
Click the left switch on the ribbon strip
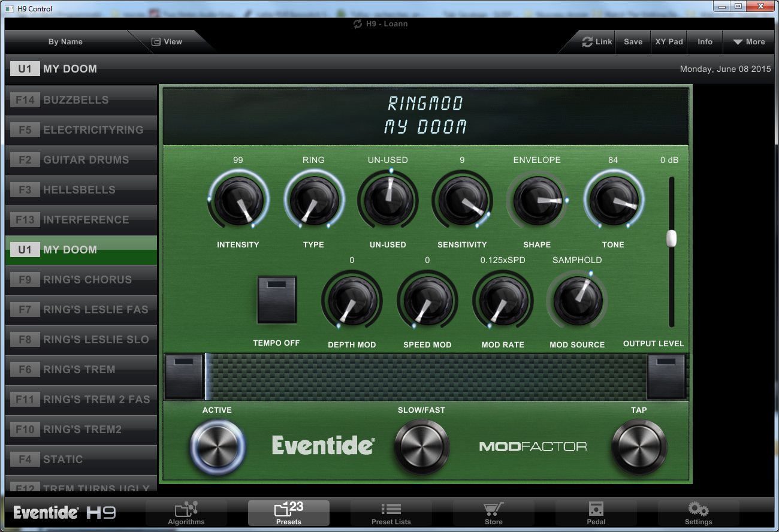pos(184,376)
